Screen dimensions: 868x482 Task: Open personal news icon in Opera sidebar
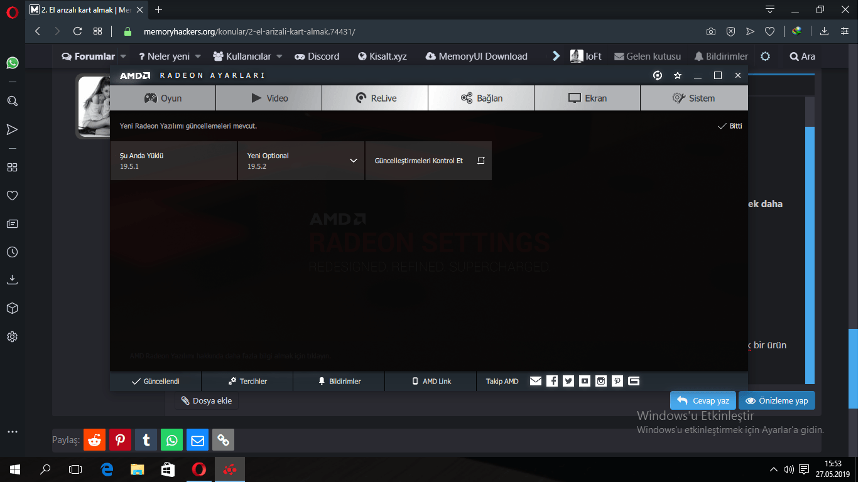point(12,224)
